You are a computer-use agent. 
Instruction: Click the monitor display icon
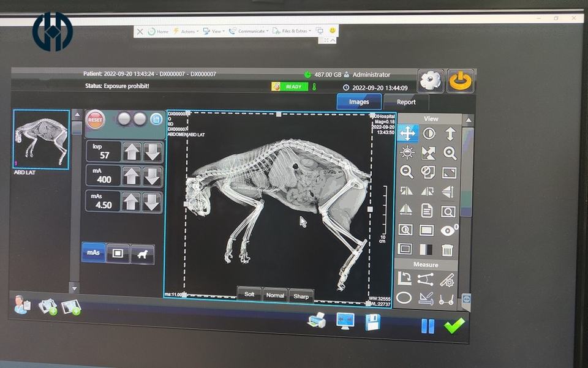coord(345,321)
